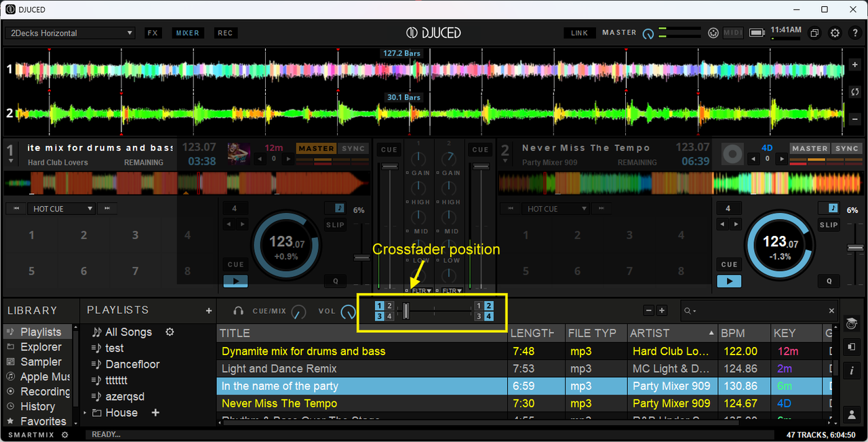Open deck 1 HOT CUE mode dropdown
The height and width of the screenshot is (442, 868).
point(61,209)
